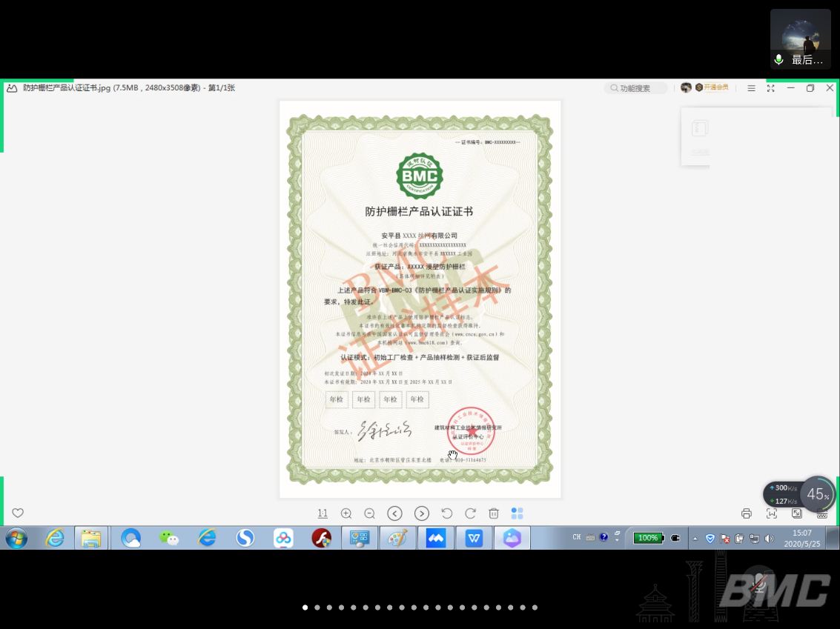840x629 pixels.
Task: Open Tencent Meeting taskbar icon
Action: [435, 538]
